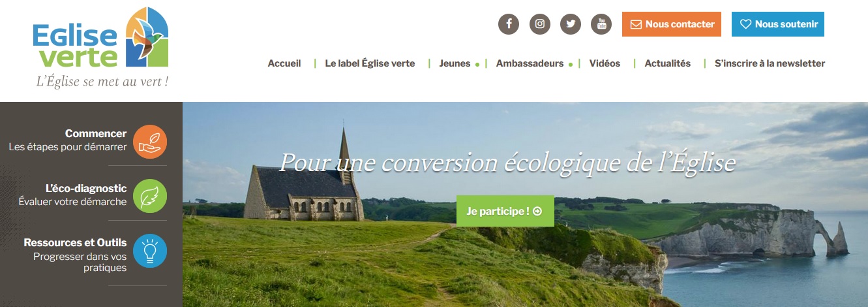Open the Instagram social icon
Screen dimensions: 868x307
click(540, 24)
